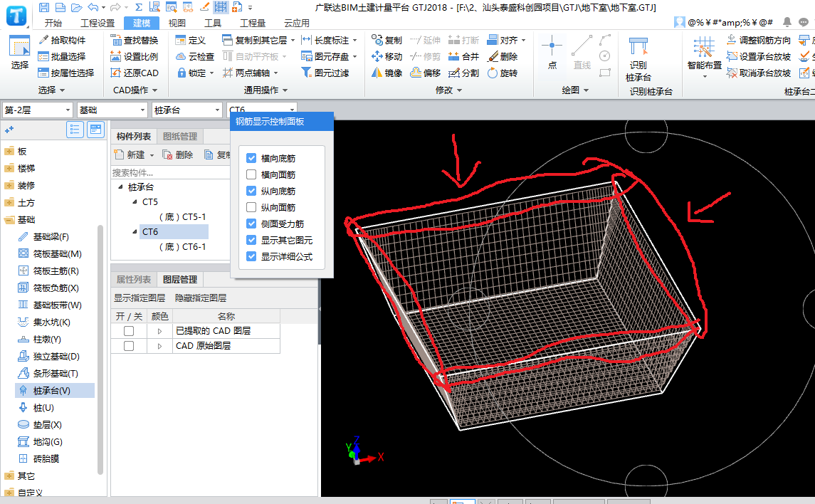815x504 pixels.
Task: Click the 拾取构件 pick component tool
Action: click(62, 40)
